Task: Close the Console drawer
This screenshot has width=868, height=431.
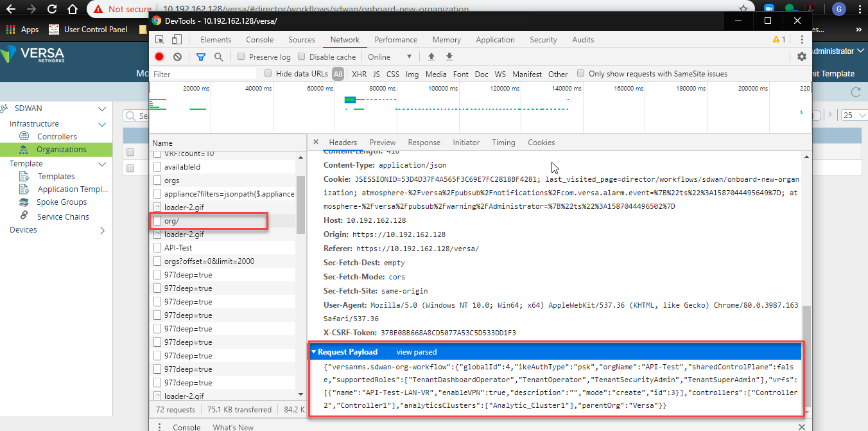Action: pos(801,427)
